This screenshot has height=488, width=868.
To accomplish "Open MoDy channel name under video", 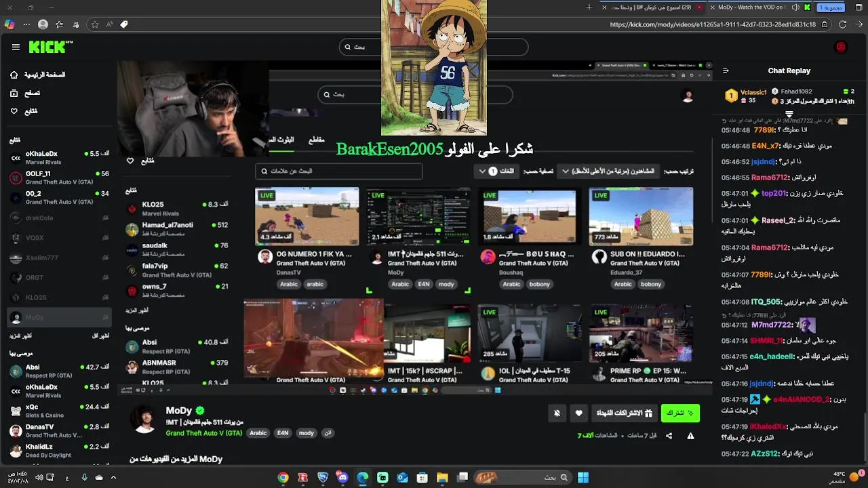I will coord(179,410).
